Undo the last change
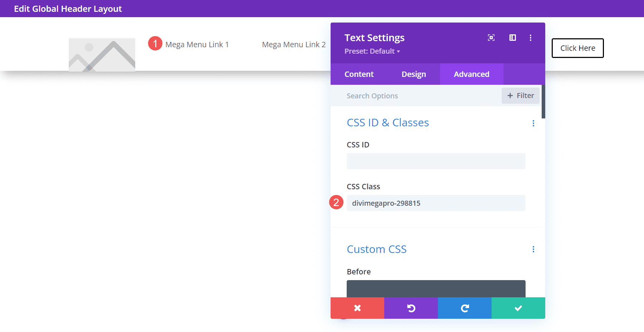This screenshot has height=332, width=644. [411, 308]
